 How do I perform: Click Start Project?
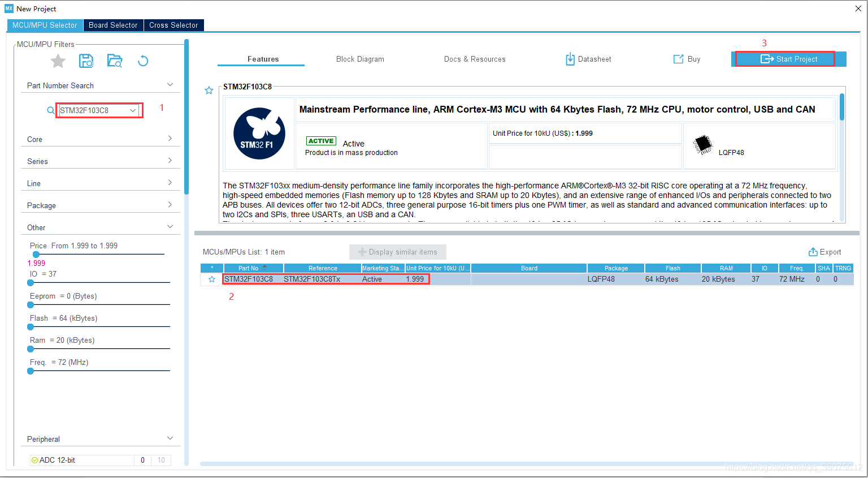click(x=789, y=59)
